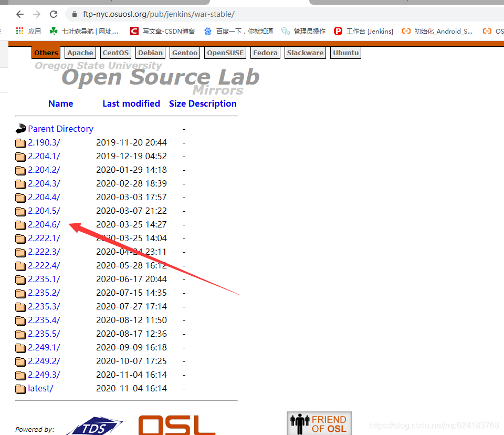The width and height of the screenshot is (504, 435).
Task: Click the forward navigation arrow
Action: [x=36, y=14]
